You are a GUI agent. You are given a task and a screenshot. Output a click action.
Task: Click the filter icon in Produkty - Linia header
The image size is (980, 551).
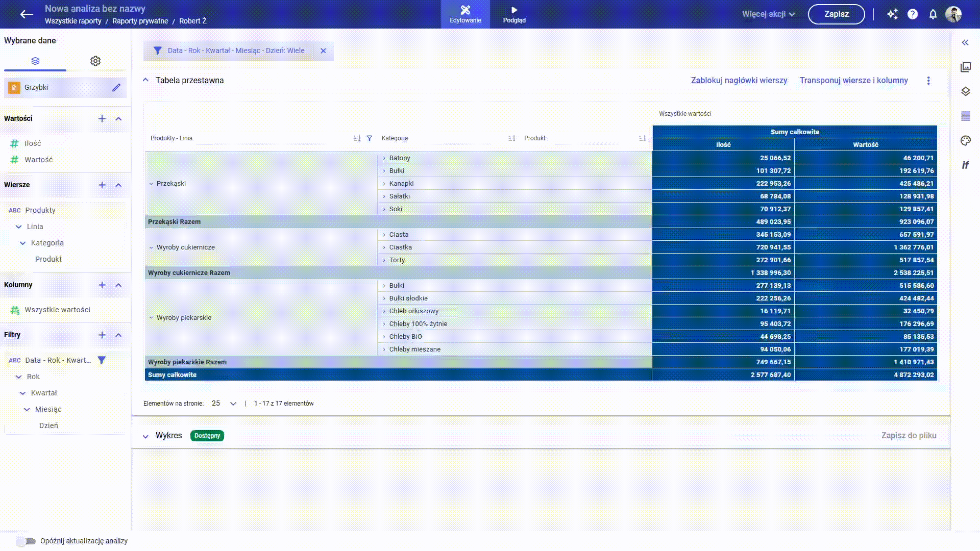pos(370,138)
